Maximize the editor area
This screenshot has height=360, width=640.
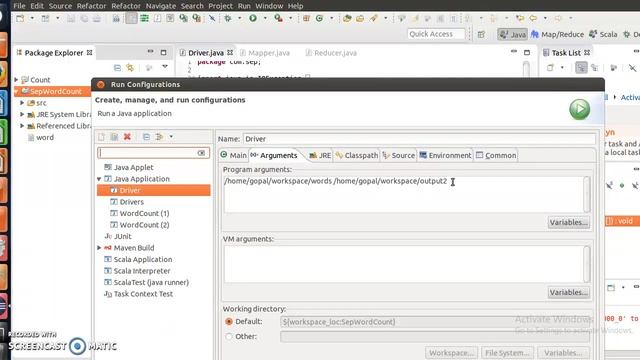(x=527, y=52)
